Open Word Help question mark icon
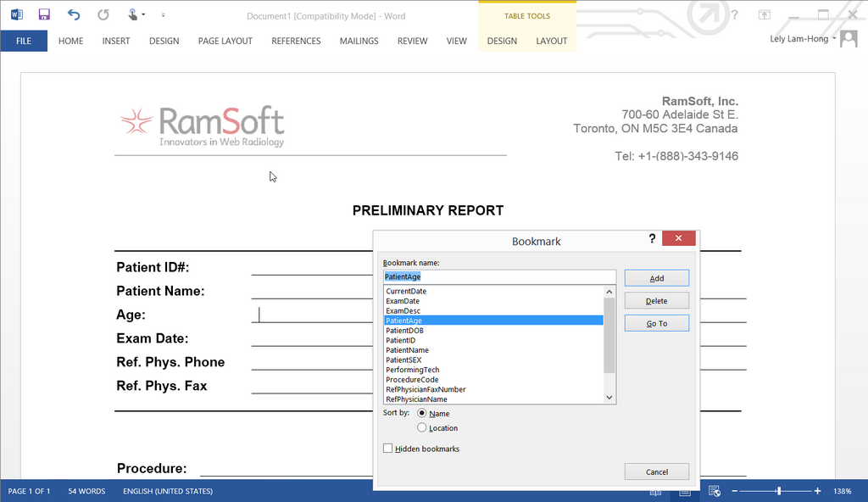This screenshot has height=502, width=868. pos(734,14)
